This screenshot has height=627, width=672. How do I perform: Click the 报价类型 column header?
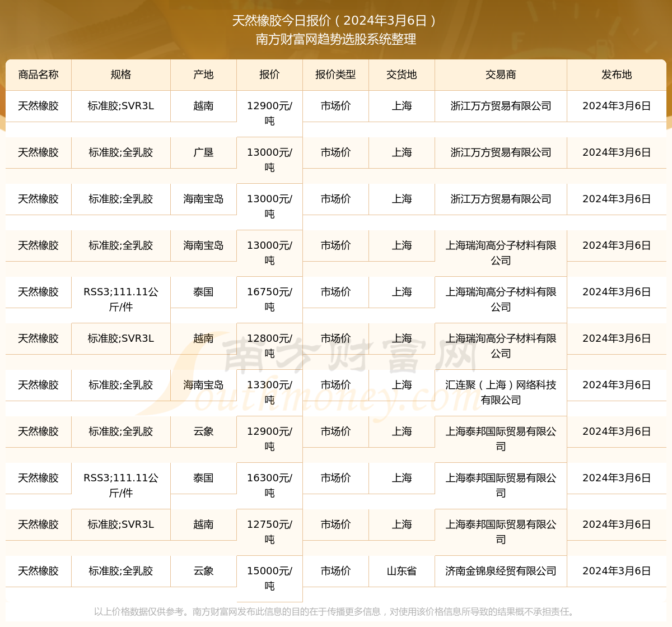tap(335, 75)
